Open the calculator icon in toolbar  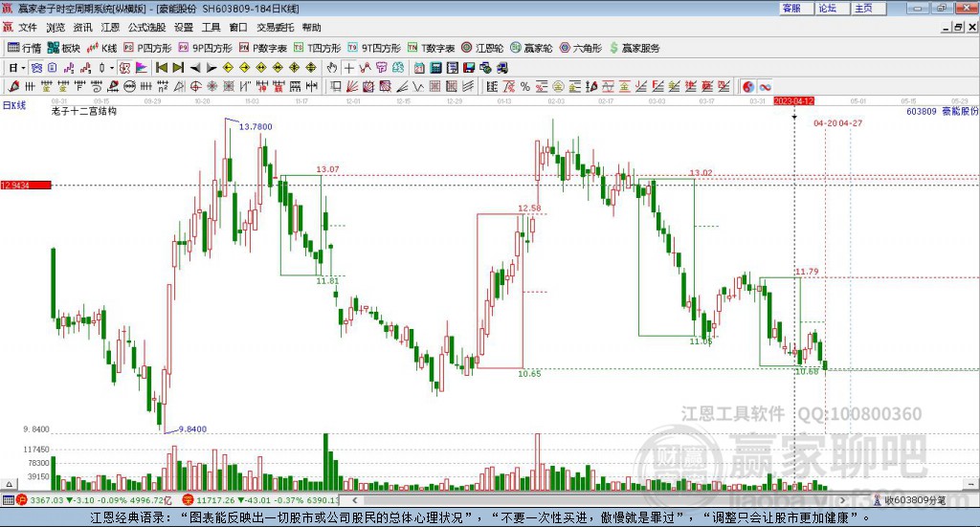click(x=435, y=68)
